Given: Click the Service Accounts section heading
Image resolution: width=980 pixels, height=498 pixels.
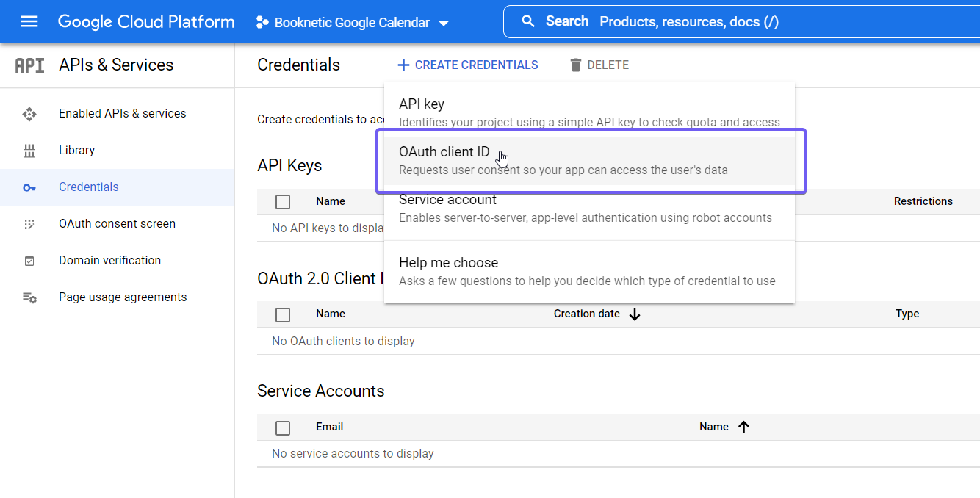Looking at the screenshot, I should pyautogui.click(x=321, y=391).
